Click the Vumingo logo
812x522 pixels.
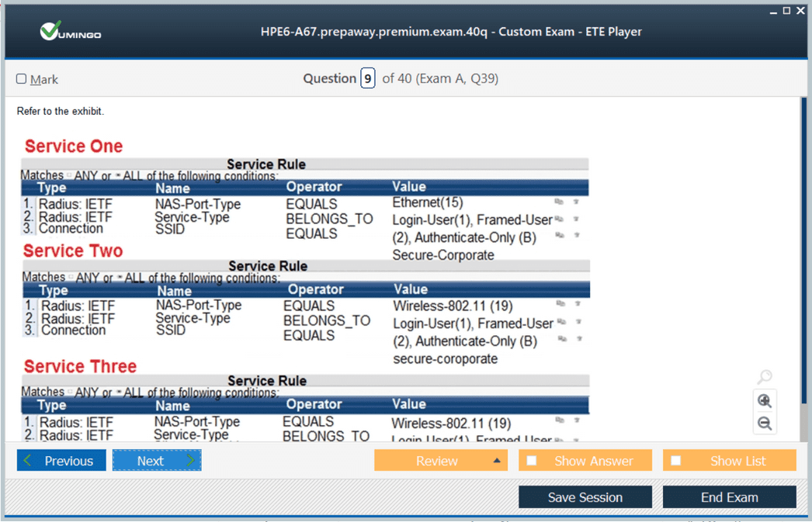pyautogui.click(x=71, y=31)
